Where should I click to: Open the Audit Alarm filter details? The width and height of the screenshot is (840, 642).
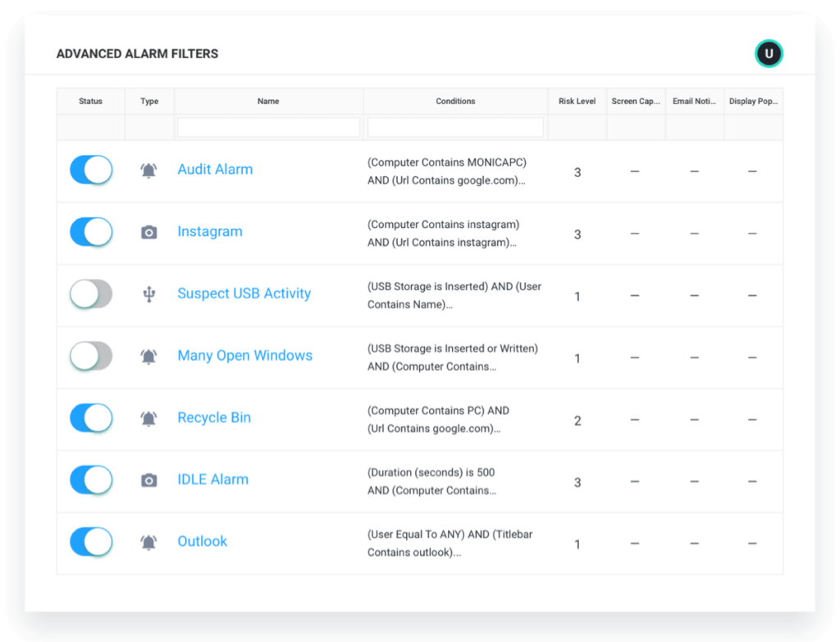click(215, 170)
